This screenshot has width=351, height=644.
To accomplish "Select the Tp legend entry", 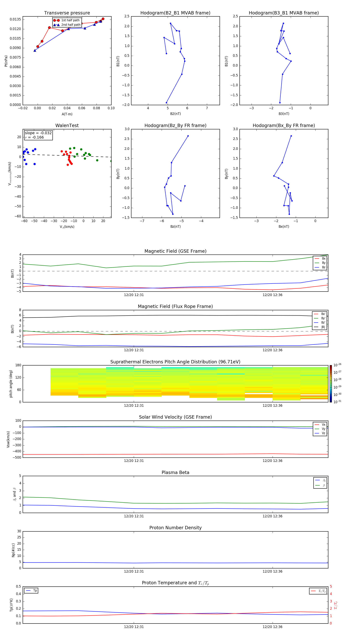I will click(x=31, y=591).
